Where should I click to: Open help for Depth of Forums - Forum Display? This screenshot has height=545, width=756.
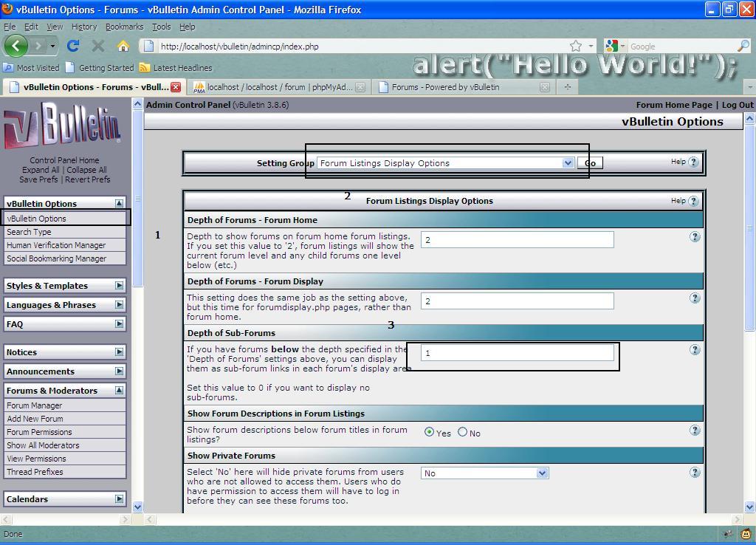point(694,298)
